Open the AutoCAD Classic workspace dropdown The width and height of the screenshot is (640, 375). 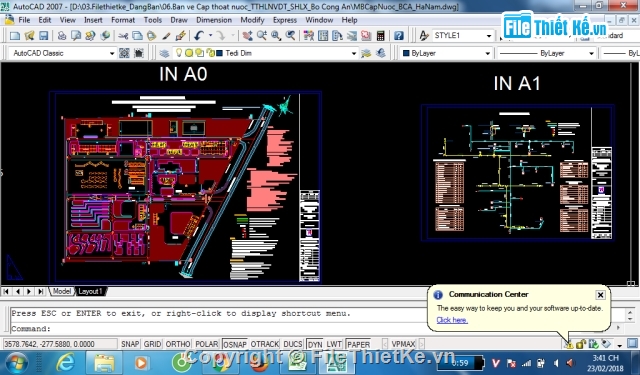tap(62, 53)
